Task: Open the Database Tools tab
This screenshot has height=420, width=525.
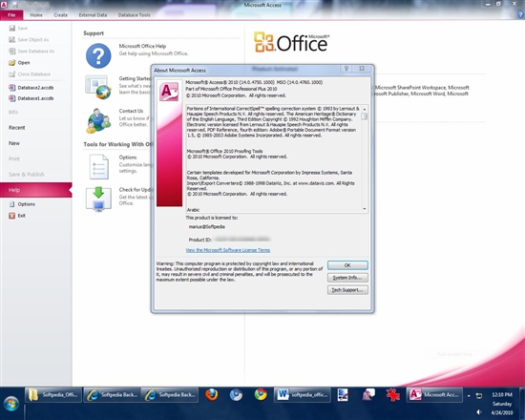Action: [x=134, y=15]
